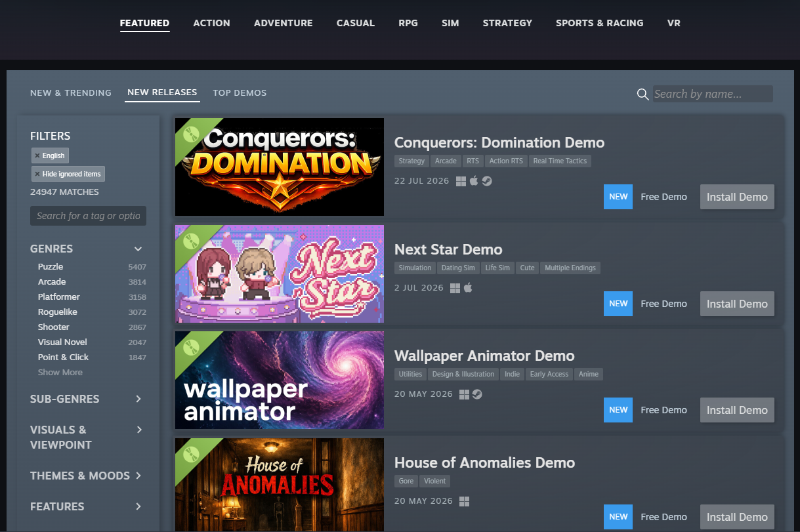800x532 pixels.
Task: Click Windows icon on Wallpaper Animator Demo
Action: pos(464,394)
